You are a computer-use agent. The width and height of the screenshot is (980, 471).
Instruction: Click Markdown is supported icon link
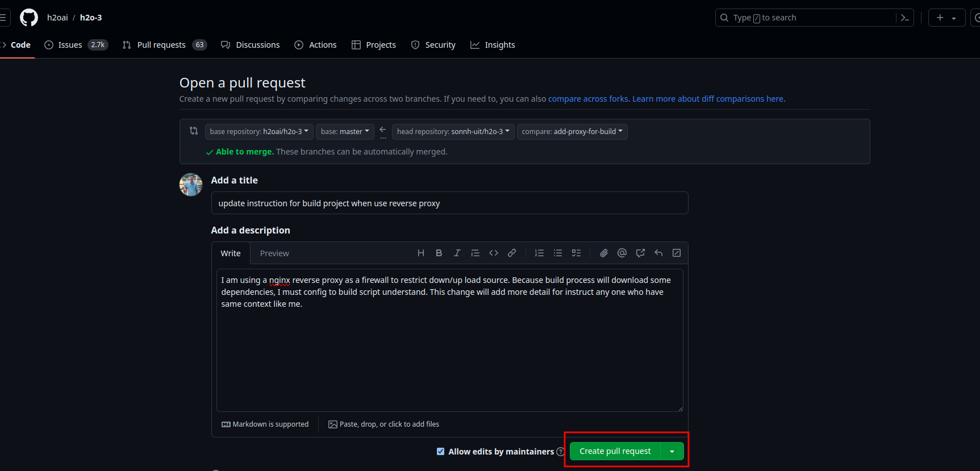point(265,424)
